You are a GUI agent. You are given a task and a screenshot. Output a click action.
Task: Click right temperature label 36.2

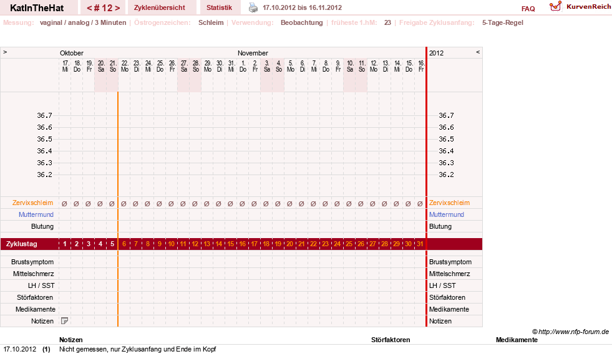click(x=446, y=175)
